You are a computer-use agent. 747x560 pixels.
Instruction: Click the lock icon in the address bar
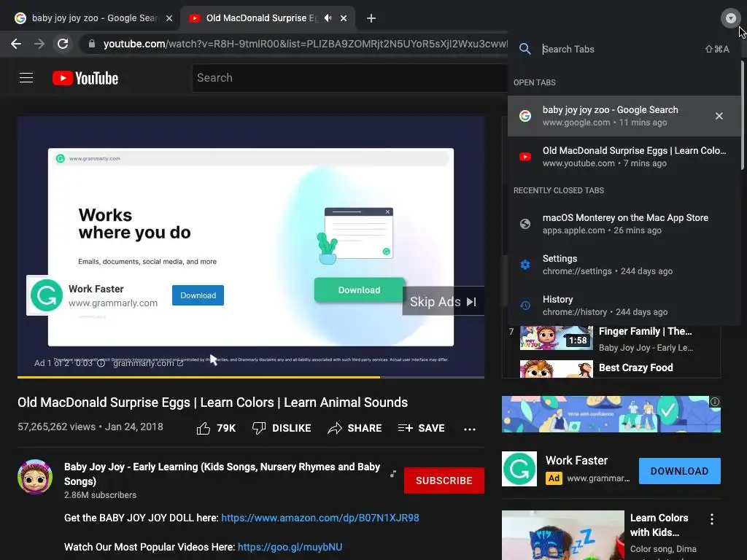click(x=92, y=44)
